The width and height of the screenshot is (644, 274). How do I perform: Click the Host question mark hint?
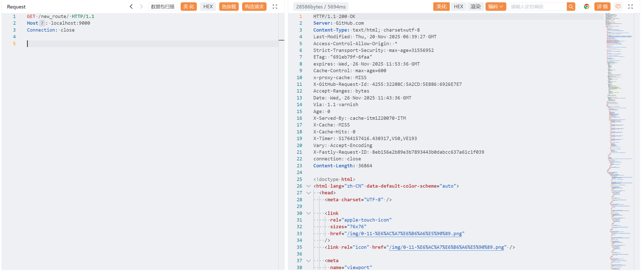pyautogui.click(x=42, y=23)
